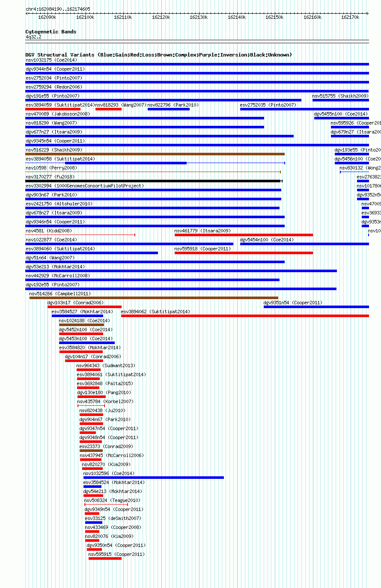Select the esv2752034 (Pinto2007) track entry
Screen dimensions: 381x588
click(x=54, y=78)
